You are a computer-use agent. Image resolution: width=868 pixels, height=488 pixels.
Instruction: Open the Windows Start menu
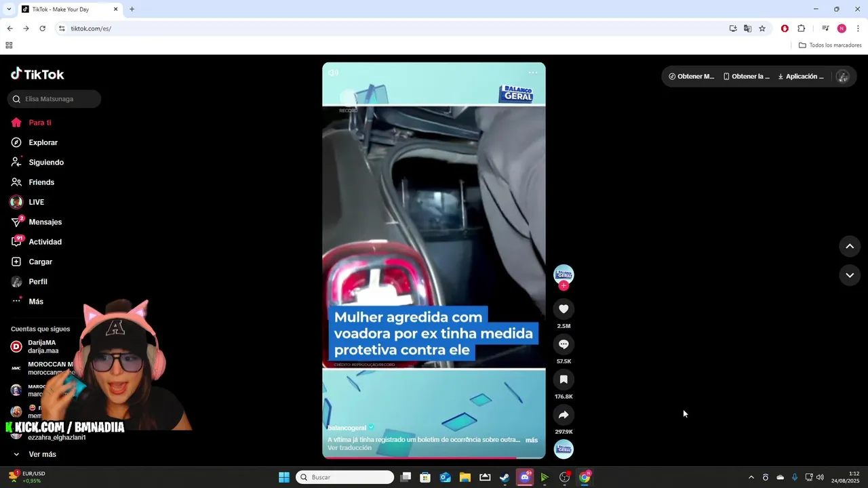coord(284,477)
